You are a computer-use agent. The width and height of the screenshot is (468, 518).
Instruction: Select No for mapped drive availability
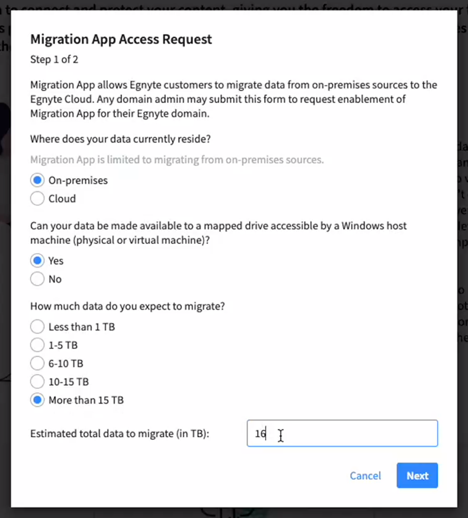(37, 279)
